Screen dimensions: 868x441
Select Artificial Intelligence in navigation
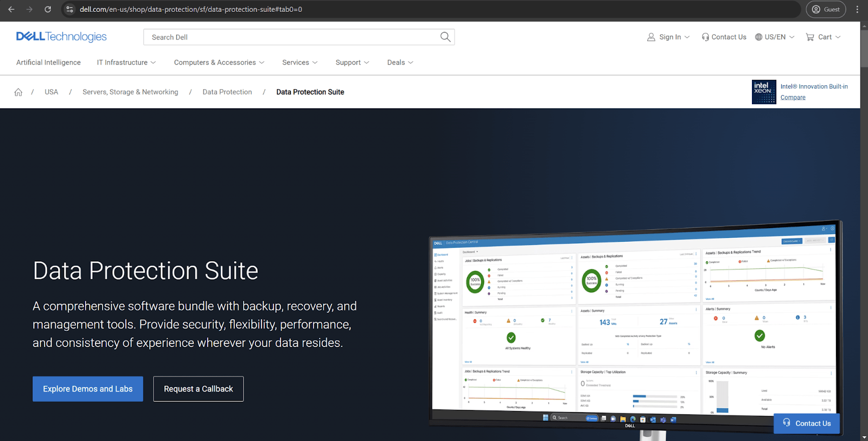tap(48, 62)
